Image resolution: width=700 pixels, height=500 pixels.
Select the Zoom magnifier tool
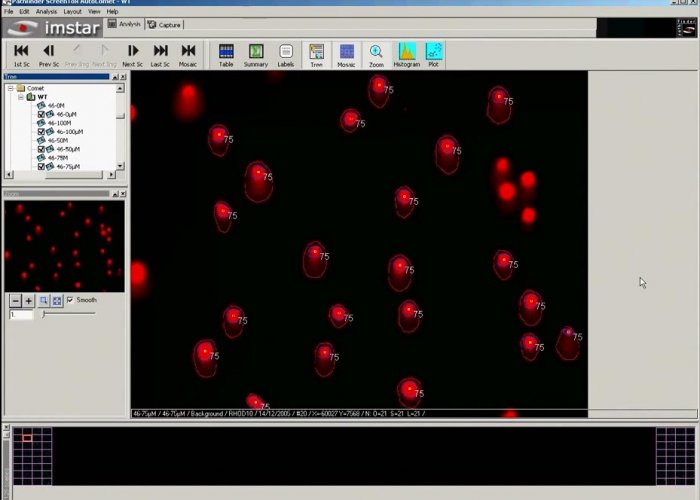tap(376, 55)
